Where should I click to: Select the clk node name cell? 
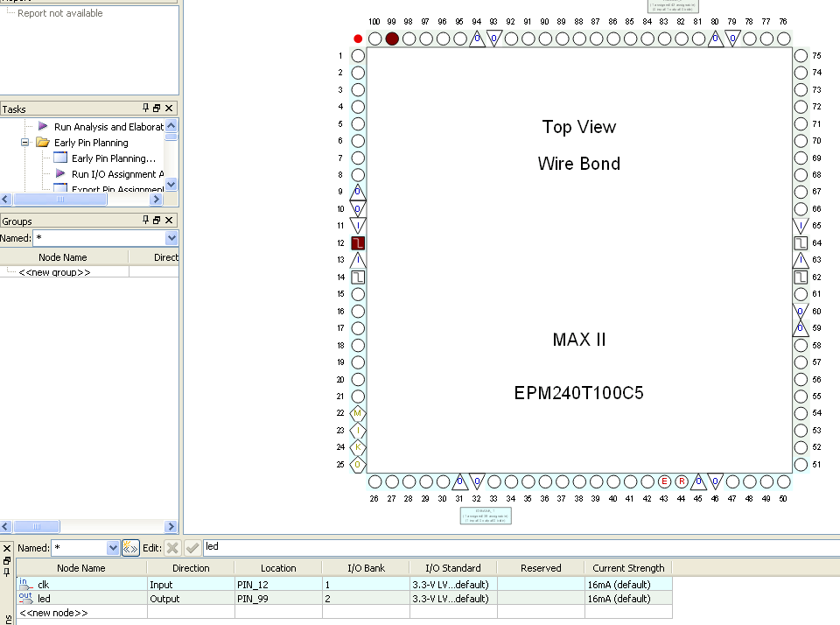pos(81,585)
